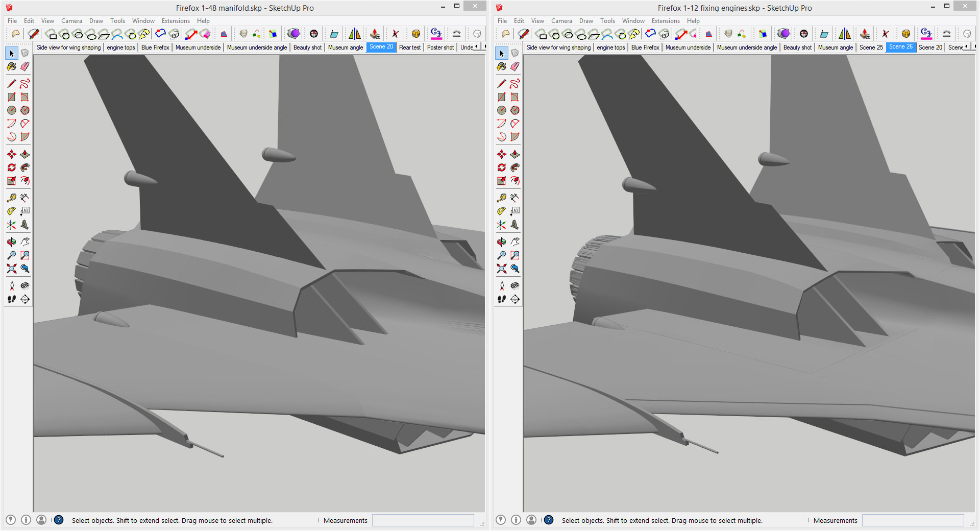Open 'Side view for wing shaping' tab in right window
The width and height of the screenshot is (980, 531).
[x=558, y=47]
